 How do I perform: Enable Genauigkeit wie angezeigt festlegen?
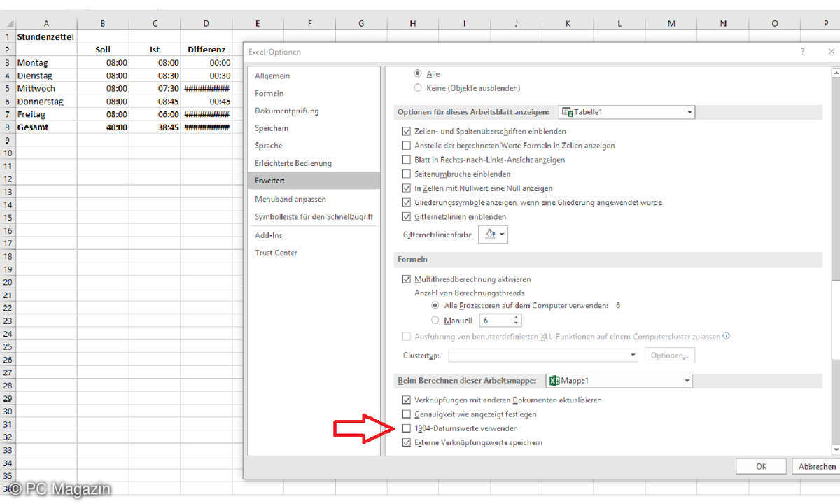(407, 414)
